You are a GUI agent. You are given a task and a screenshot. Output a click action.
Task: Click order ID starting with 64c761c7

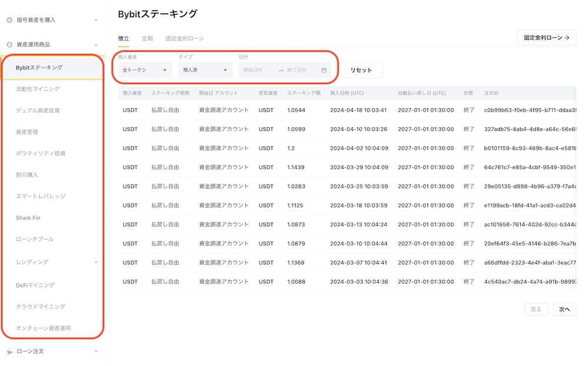point(530,167)
